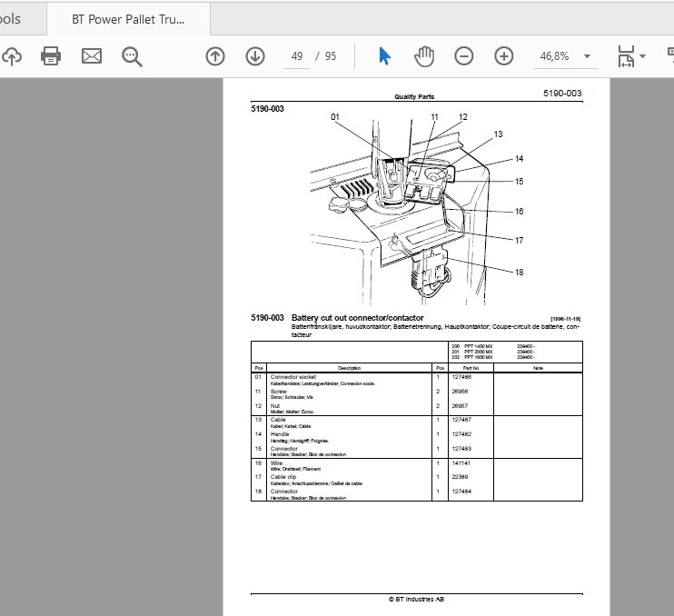674x616 pixels.
Task: Choose the selection arrow tool
Action: pos(384,56)
